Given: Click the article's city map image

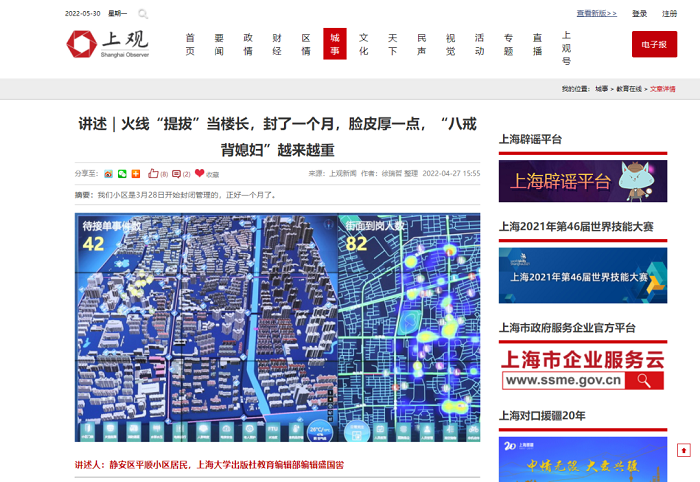Looking at the screenshot, I should 277,327.
